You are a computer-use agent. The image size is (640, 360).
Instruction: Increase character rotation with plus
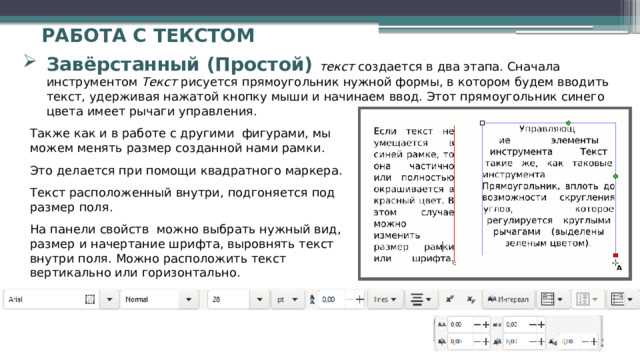pos(594,342)
